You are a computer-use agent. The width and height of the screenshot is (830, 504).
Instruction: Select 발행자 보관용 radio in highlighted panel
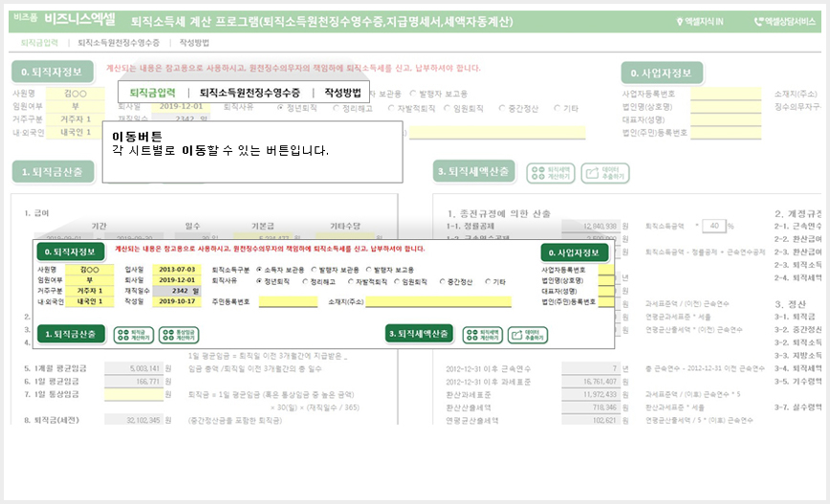click(314, 270)
